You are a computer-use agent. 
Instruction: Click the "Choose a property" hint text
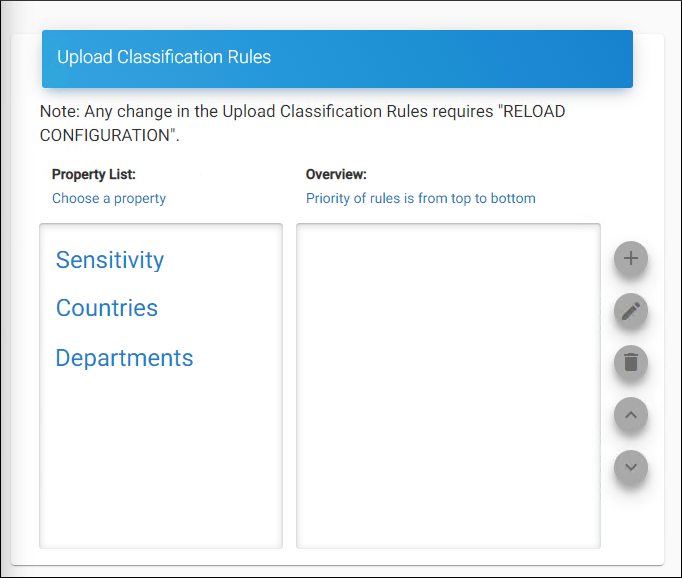(109, 198)
